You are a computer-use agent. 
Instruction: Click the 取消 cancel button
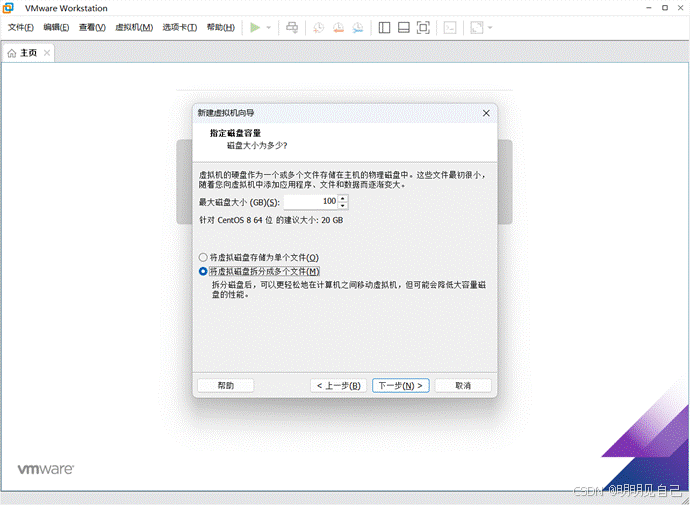(463, 385)
